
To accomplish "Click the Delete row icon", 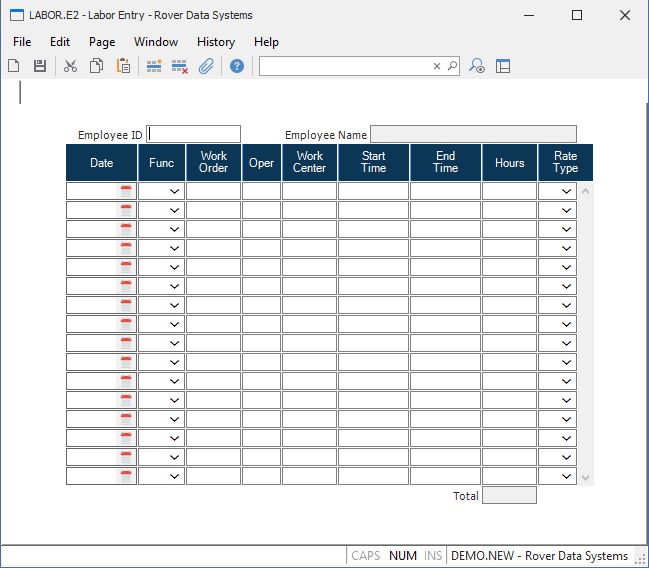I will (x=180, y=66).
